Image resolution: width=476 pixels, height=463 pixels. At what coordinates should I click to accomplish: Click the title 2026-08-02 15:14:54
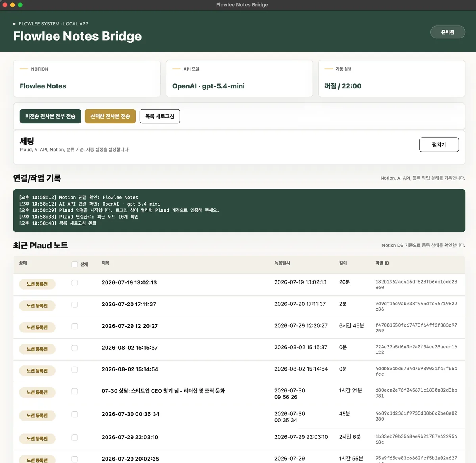(x=130, y=369)
